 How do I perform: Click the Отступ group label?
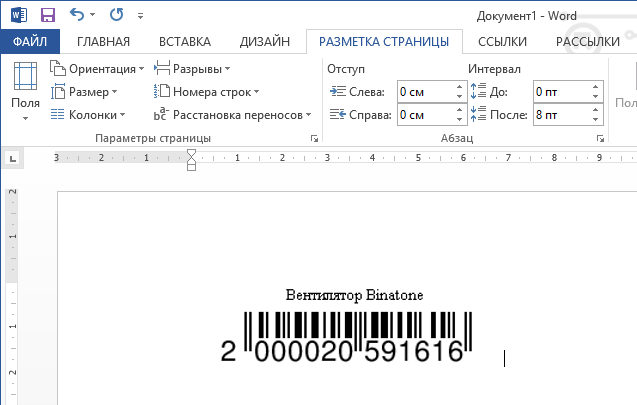tap(346, 69)
